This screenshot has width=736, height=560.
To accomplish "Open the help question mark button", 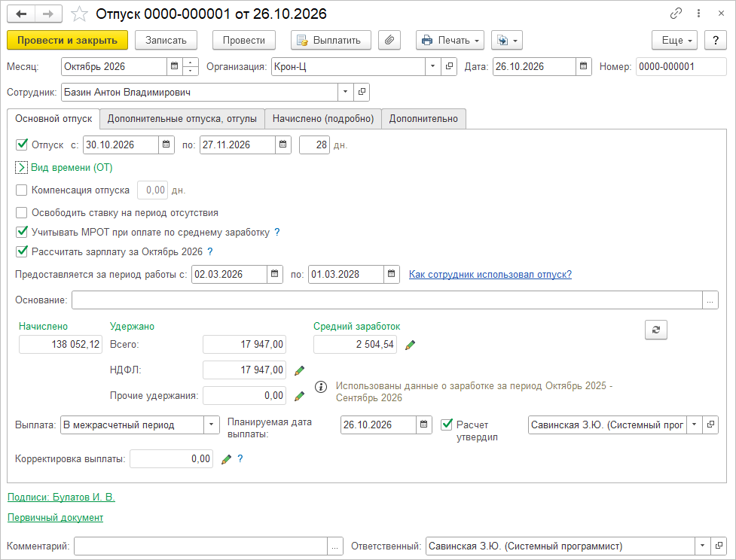I will pos(716,41).
